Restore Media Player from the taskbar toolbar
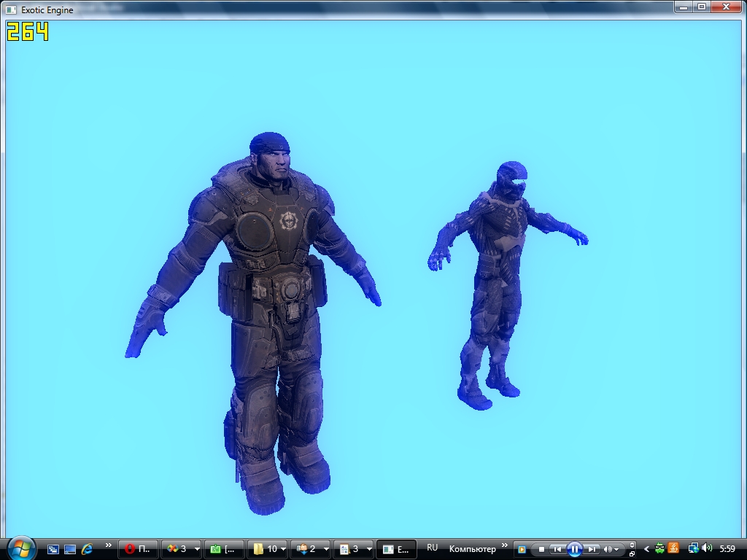The image size is (747, 560). tap(632, 554)
